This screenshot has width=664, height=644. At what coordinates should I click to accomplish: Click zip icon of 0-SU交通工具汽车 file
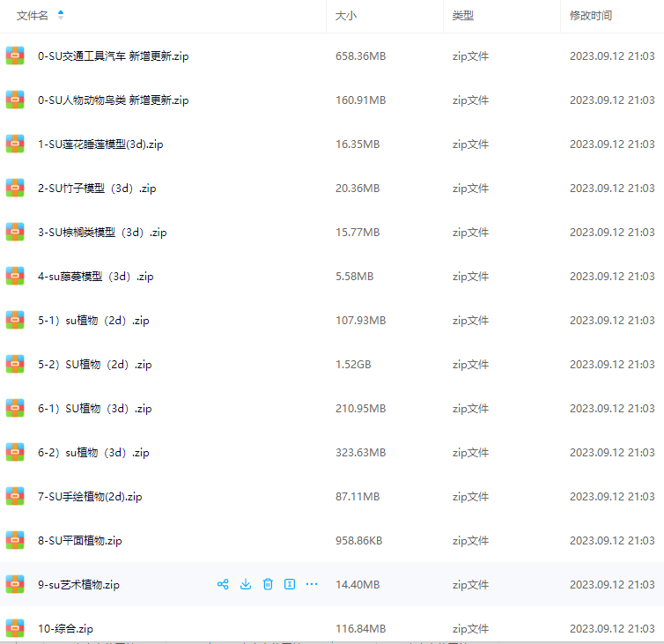[15, 56]
